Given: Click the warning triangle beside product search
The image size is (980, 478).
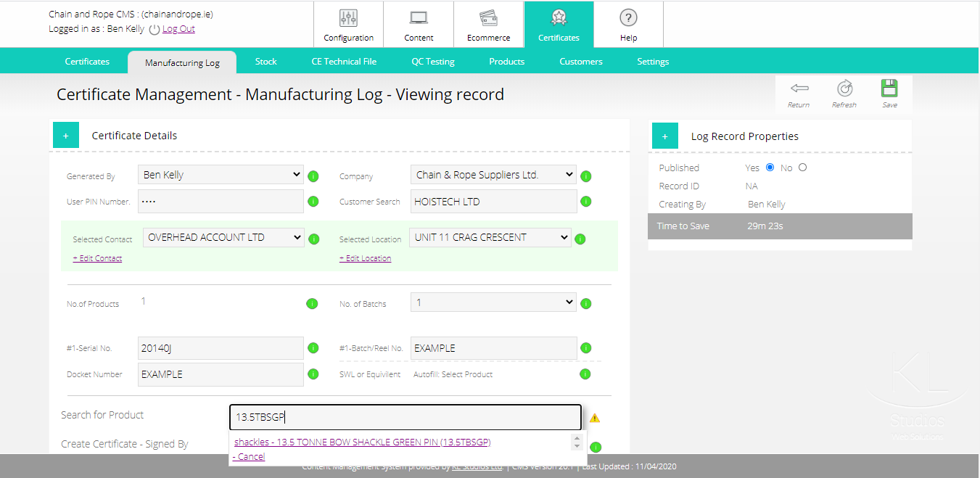Looking at the screenshot, I should [595, 418].
